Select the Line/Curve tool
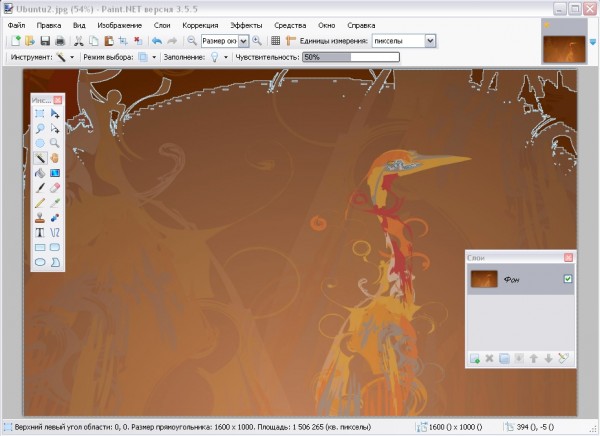600x436 pixels. pyautogui.click(x=55, y=233)
